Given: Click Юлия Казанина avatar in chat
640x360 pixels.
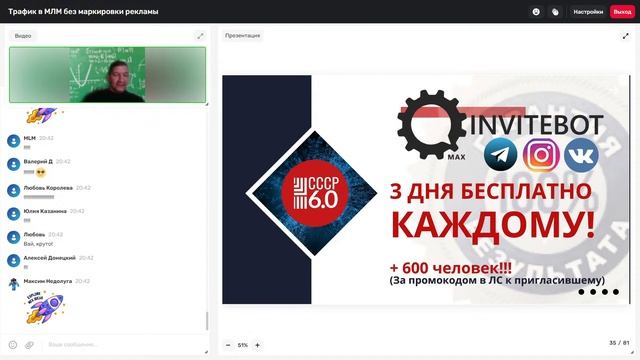Looking at the screenshot, I should [x=13, y=214].
